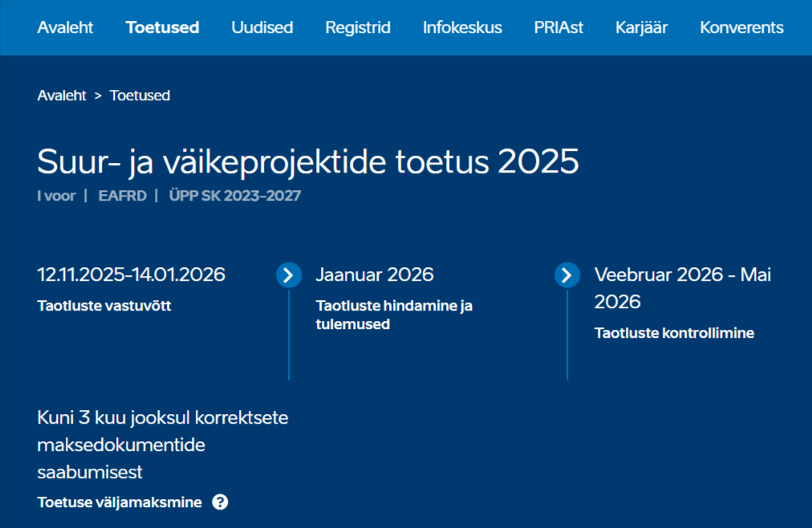812x528 pixels.
Task: Select the Karjäär menu item
Action: tap(641, 27)
